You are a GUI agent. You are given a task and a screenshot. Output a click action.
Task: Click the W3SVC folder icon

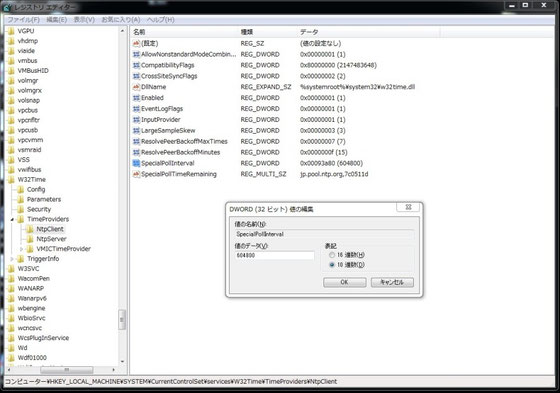[x=11, y=269]
